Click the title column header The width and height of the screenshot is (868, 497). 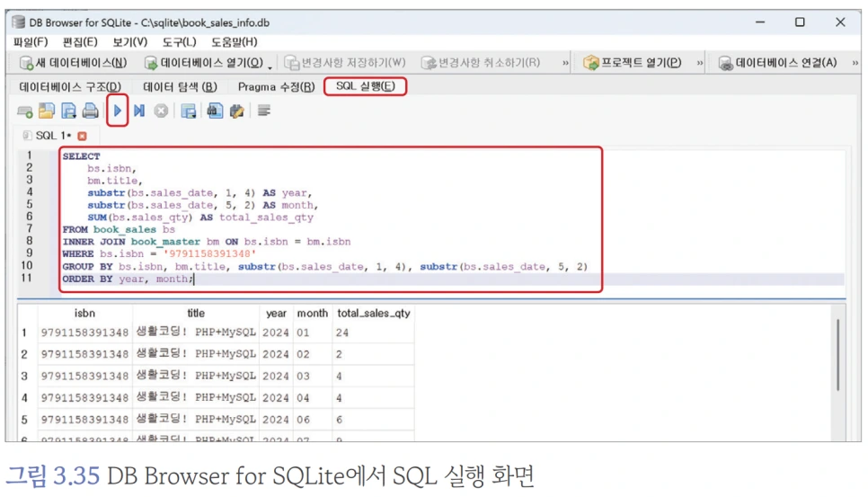point(196,314)
